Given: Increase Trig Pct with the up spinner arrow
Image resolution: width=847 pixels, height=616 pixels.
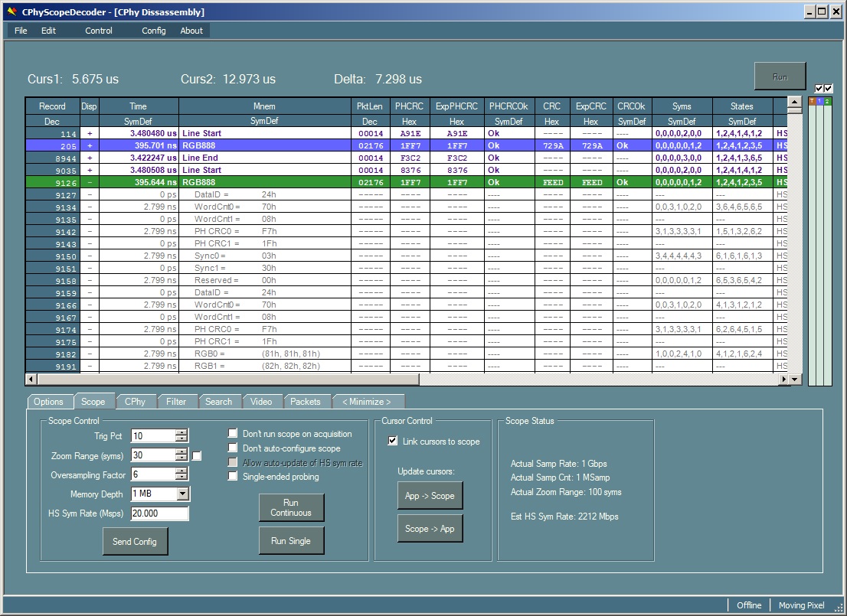Looking at the screenshot, I should (x=181, y=432).
